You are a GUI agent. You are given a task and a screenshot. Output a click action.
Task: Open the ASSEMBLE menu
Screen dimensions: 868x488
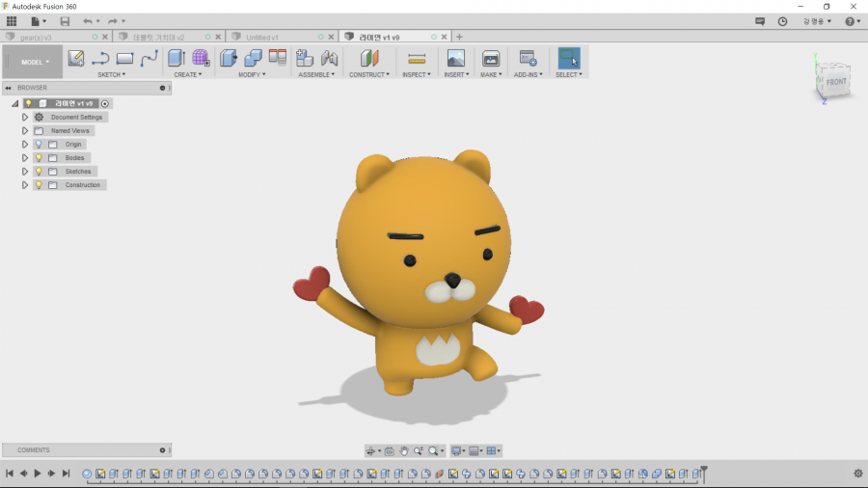point(316,74)
